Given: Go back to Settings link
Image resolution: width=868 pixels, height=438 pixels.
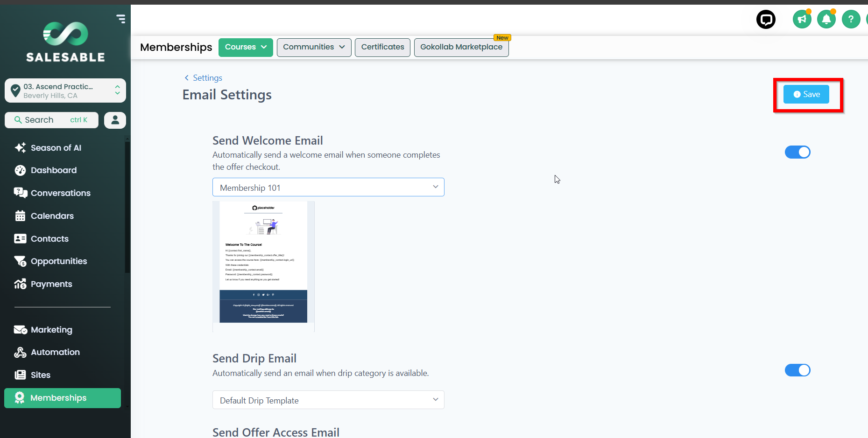Looking at the screenshot, I should (203, 78).
